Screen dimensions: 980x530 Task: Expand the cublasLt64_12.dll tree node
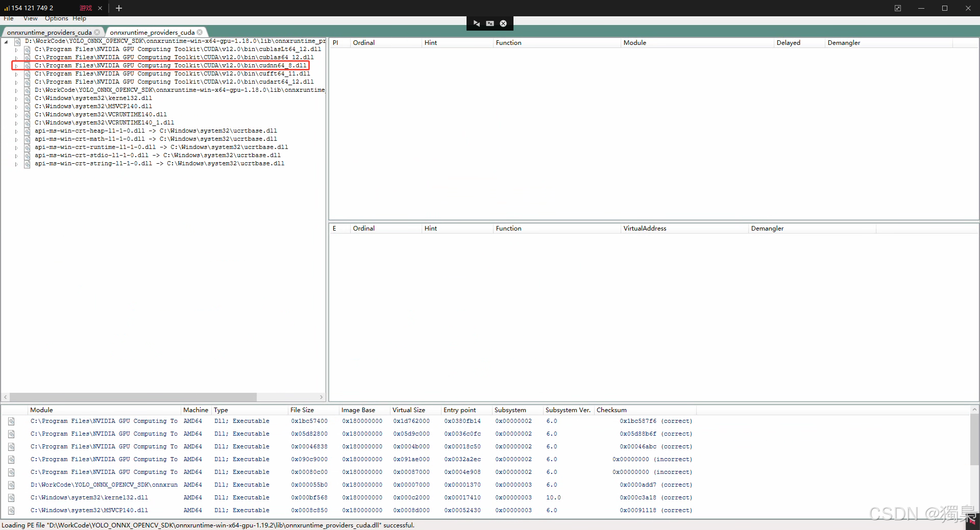(16, 49)
